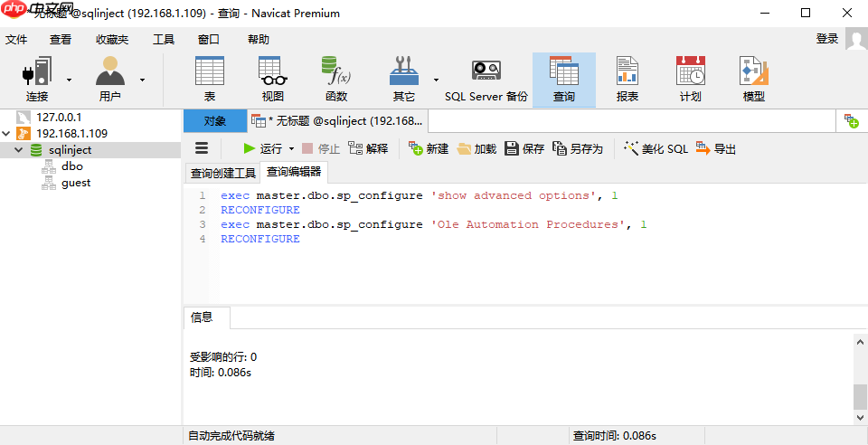Click the 另存为 save as button
Screen dimensions: 868x445
(x=578, y=148)
